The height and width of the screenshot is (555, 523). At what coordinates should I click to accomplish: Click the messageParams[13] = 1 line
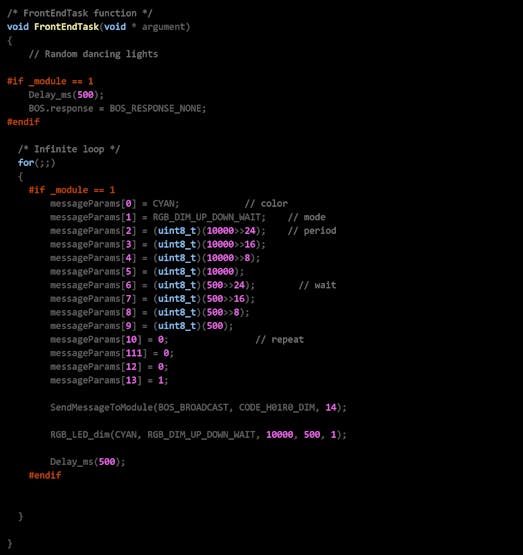click(x=109, y=381)
